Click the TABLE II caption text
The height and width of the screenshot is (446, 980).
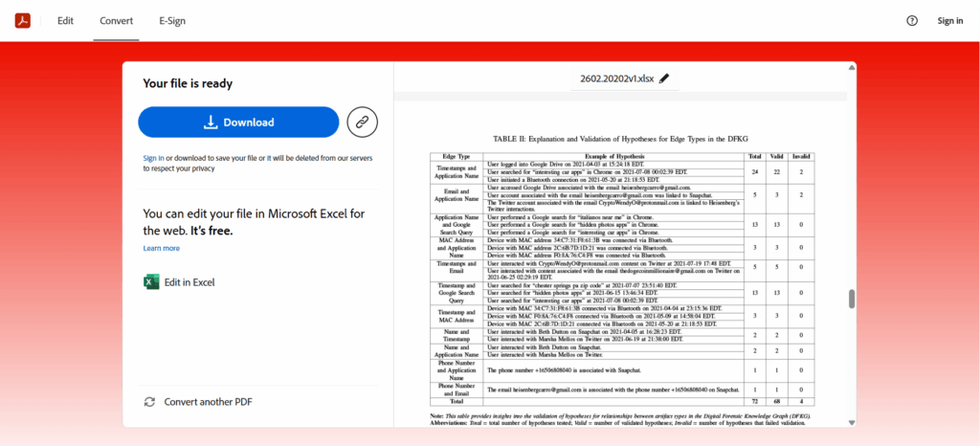coord(622,139)
